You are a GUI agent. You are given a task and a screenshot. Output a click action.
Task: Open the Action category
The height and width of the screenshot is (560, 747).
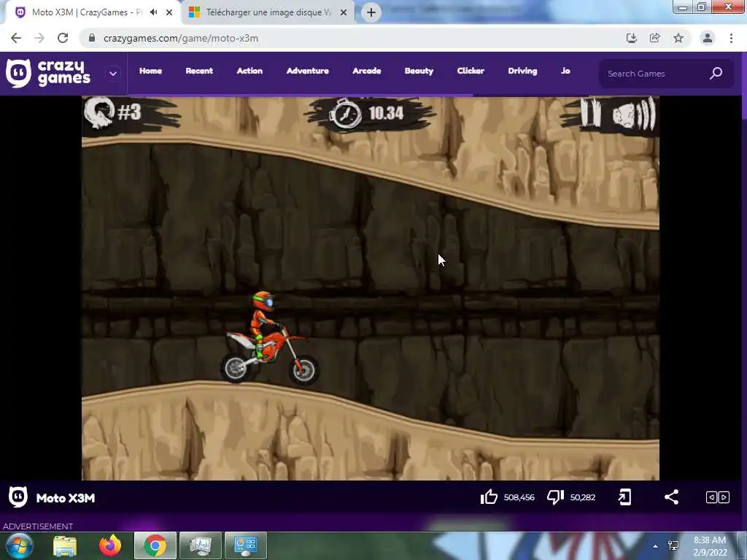point(249,71)
